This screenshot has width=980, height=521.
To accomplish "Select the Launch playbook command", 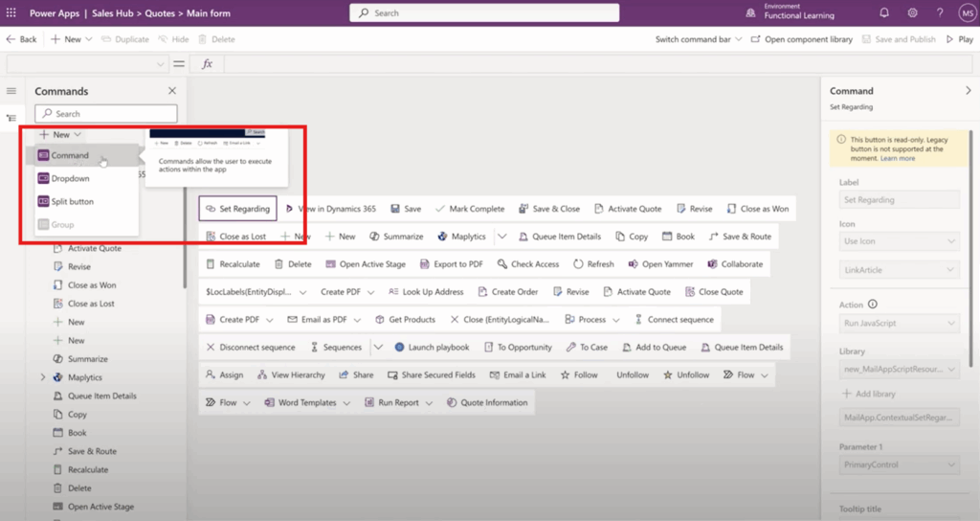I will pyautogui.click(x=432, y=347).
